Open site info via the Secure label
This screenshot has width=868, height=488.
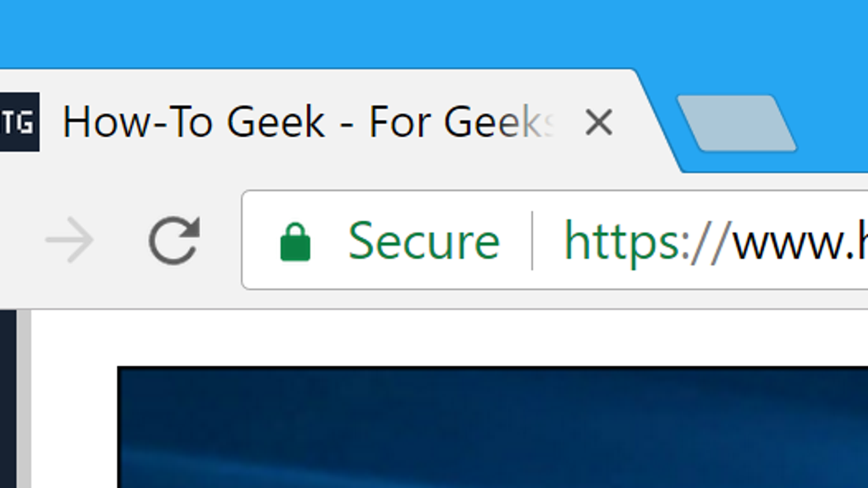click(x=423, y=242)
